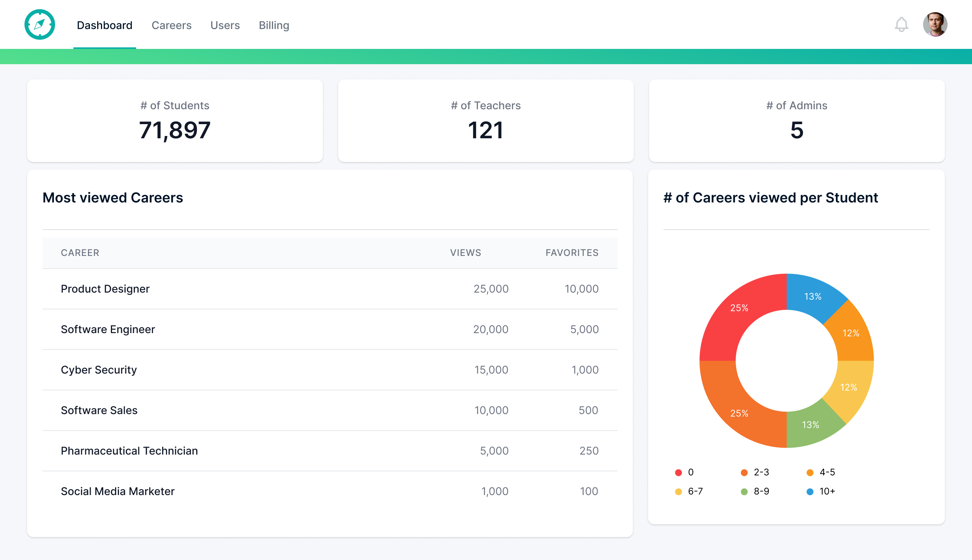The width and height of the screenshot is (972, 560).
Task: Navigate to Billing
Action: point(274,25)
